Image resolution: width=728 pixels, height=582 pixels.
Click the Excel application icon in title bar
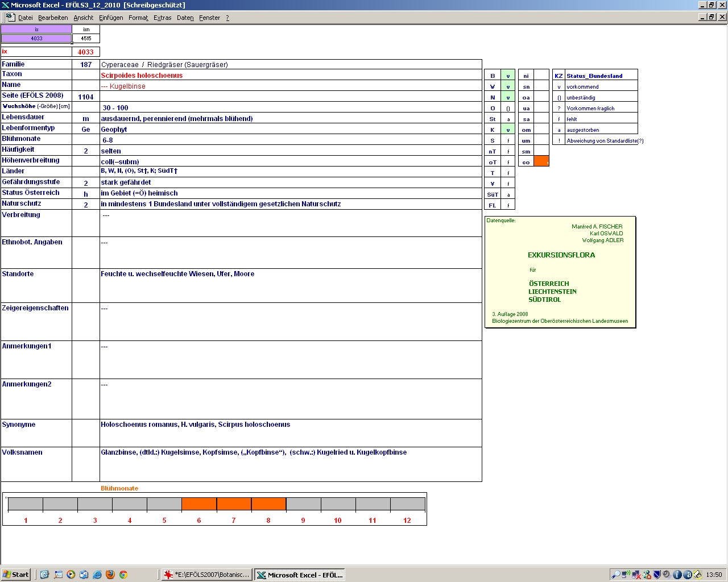pos(5,5)
